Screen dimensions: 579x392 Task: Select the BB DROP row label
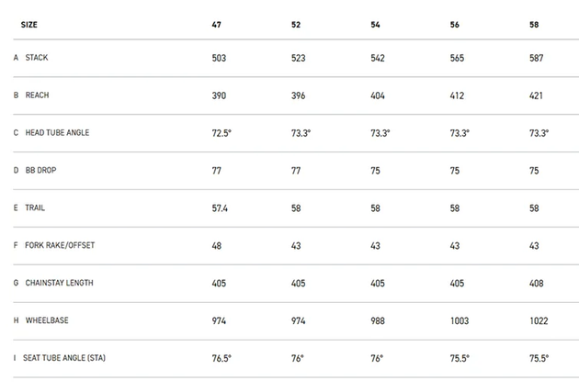[40, 171]
